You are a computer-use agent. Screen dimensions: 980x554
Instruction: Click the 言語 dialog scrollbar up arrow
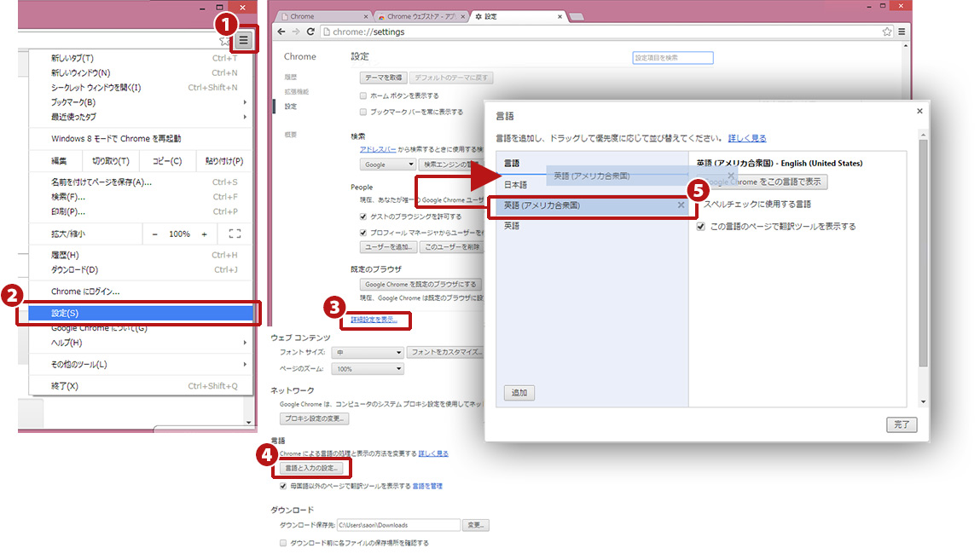pos(923,135)
